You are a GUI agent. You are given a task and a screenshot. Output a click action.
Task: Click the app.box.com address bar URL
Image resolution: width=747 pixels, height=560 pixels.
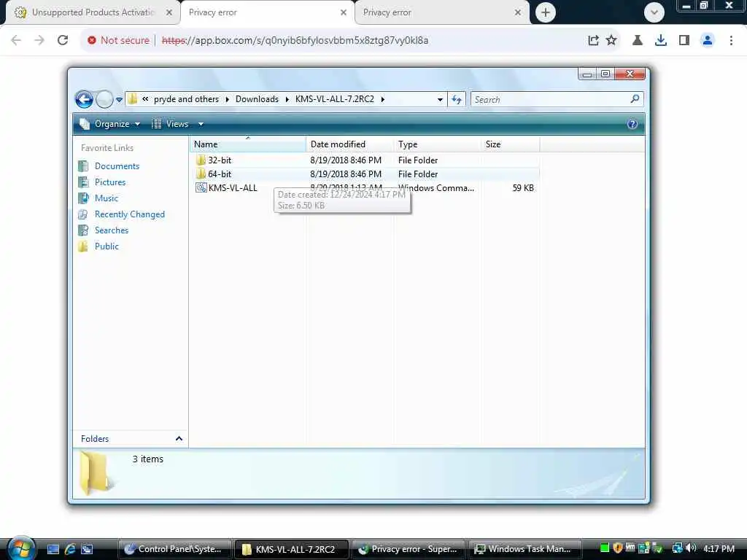(x=295, y=41)
